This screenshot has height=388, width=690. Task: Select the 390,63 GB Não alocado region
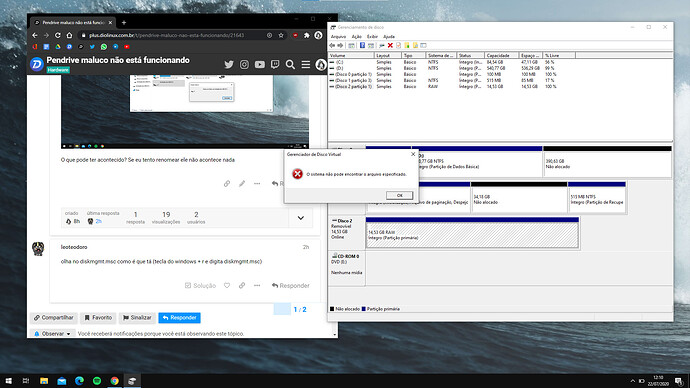click(x=607, y=162)
